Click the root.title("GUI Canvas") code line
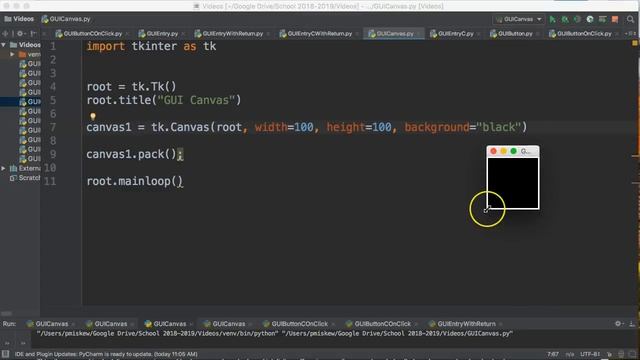Viewport: 640px width, 360px height. pos(164,100)
